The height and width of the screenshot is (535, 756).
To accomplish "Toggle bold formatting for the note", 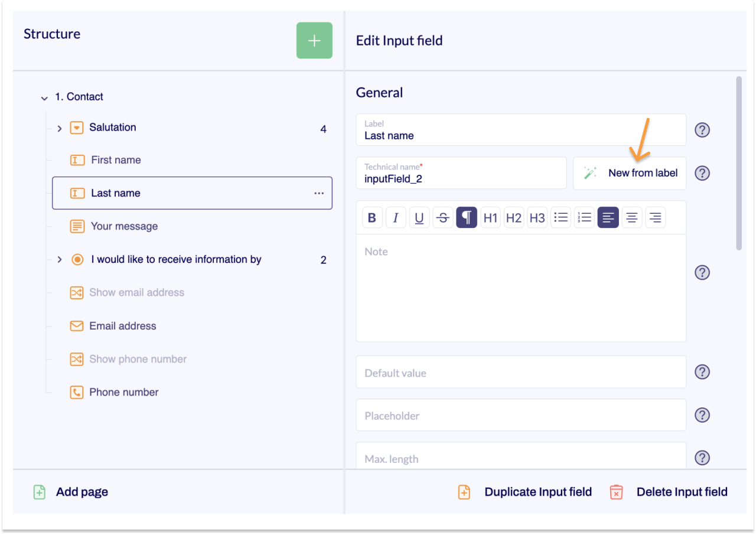I will tap(372, 217).
